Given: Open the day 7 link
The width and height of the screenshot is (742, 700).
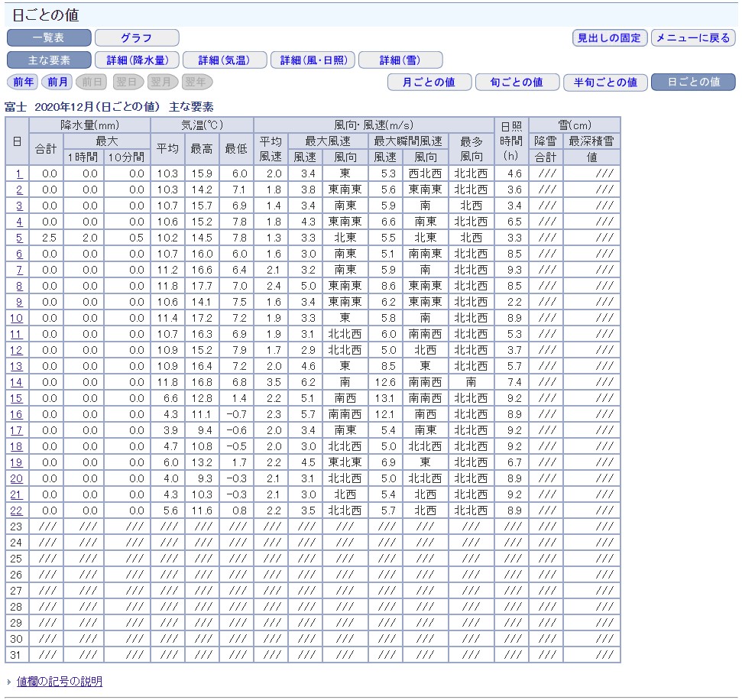Looking at the screenshot, I should (19, 271).
